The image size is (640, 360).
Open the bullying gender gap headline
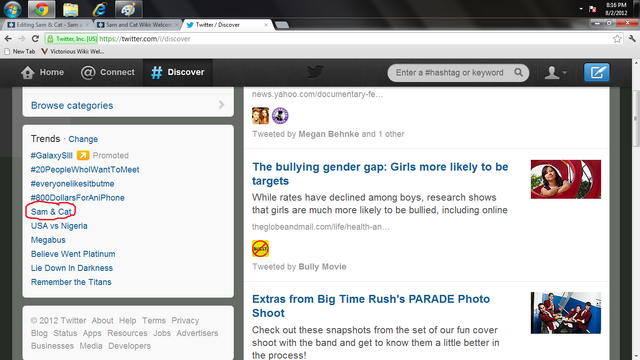click(x=380, y=174)
